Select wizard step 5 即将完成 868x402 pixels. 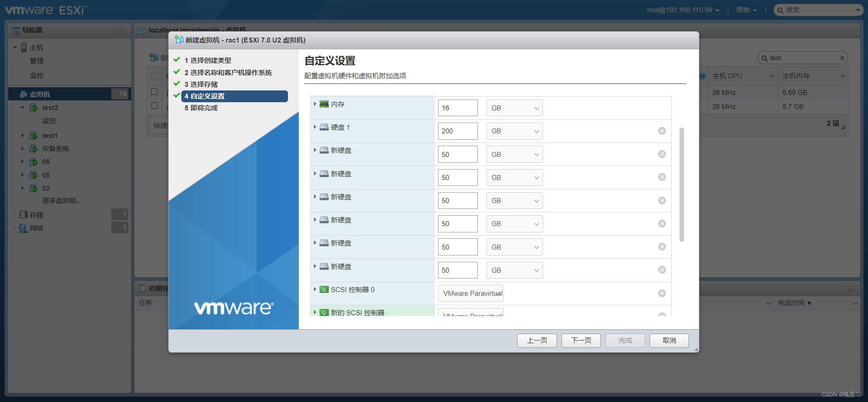(201, 108)
